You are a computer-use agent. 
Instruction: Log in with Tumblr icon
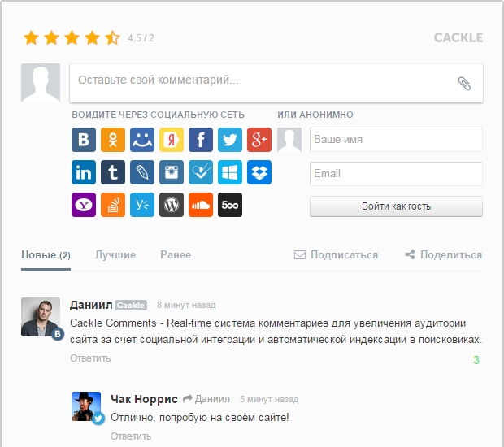(113, 172)
